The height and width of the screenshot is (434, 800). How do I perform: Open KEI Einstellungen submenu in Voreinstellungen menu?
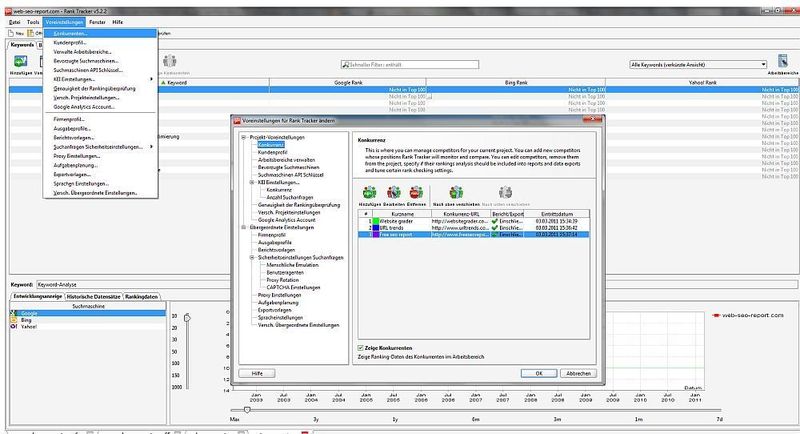tap(101, 80)
